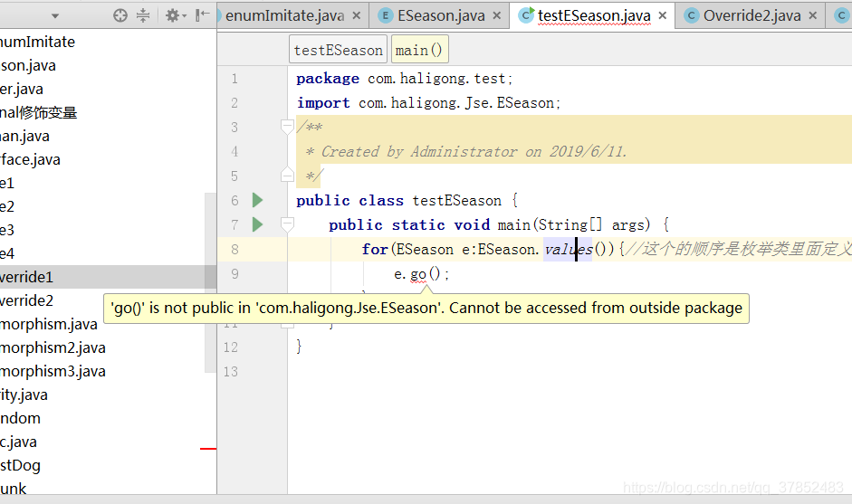Image resolution: width=852 pixels, height=504 pixels.
Task: Click the import statement on line 2
Action: pyautogui.click(x=428, y=102)
